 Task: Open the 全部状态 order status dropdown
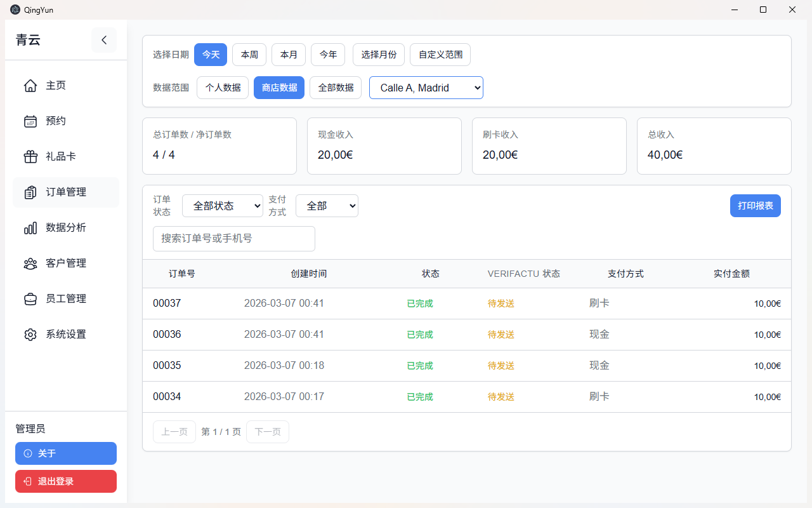click(223, 206)
